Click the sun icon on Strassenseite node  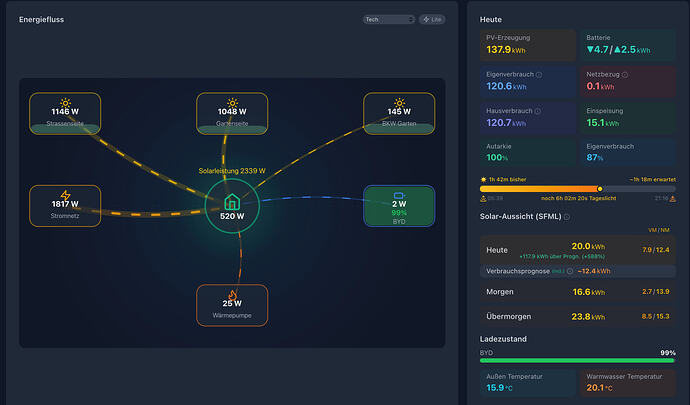pos(65,103)
